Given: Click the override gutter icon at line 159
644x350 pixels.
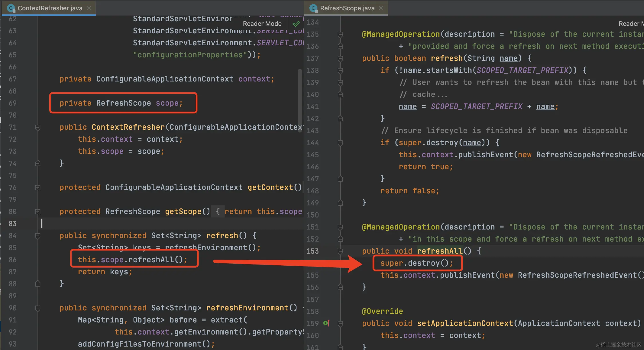Looking at the screenshot, I should point(326,323).
